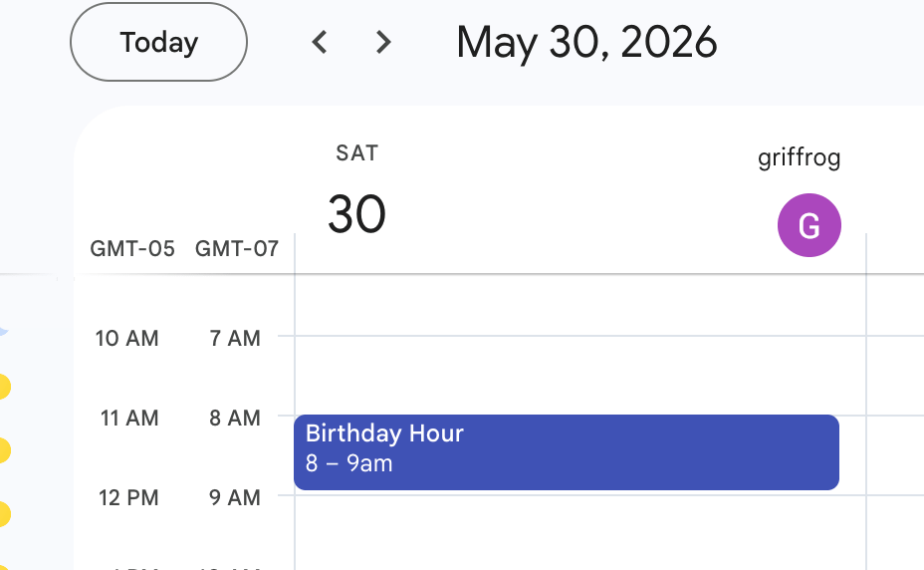
Task: Click the empty 9 AM slot below Birthday Hour
Action: coord(579,532)
